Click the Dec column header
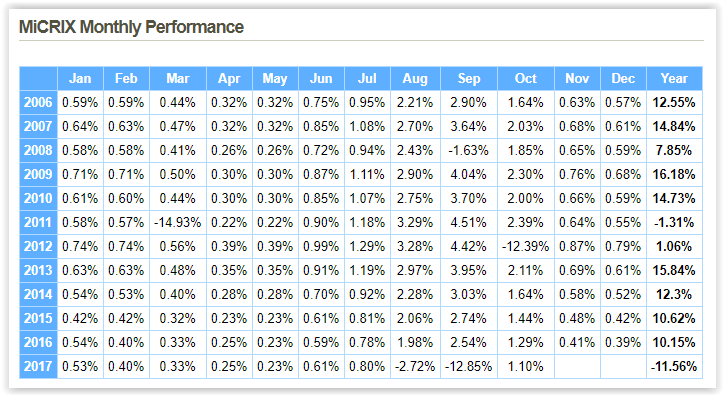724x396 pixels. (x=623, y=78)
